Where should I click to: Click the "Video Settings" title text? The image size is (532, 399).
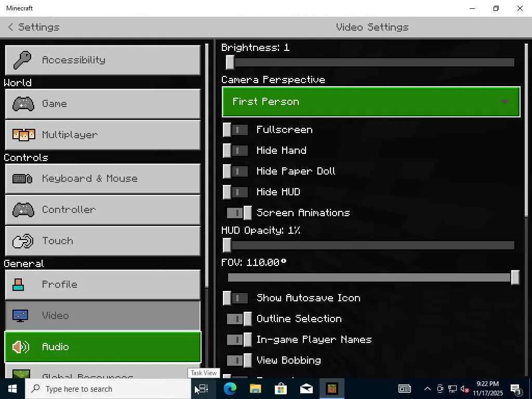pyautogui.click(x=372, y=27)
